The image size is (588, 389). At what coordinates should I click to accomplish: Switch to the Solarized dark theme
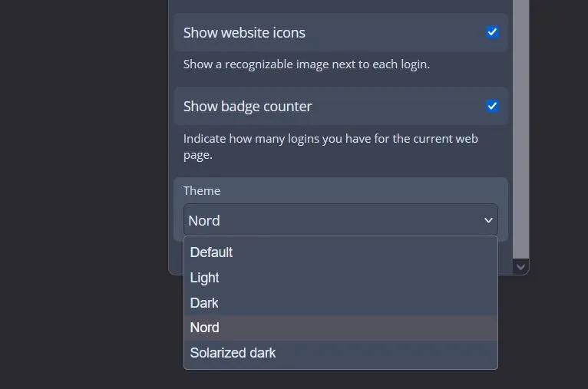tap(233, 353)
